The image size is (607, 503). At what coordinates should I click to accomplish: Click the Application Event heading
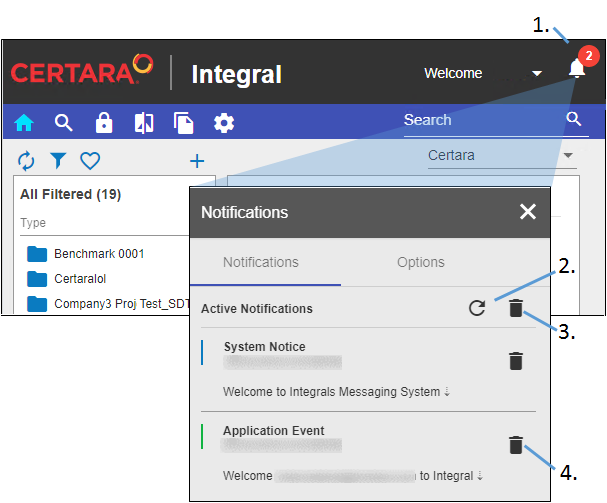pyautogui.click(x=273, y=431)
